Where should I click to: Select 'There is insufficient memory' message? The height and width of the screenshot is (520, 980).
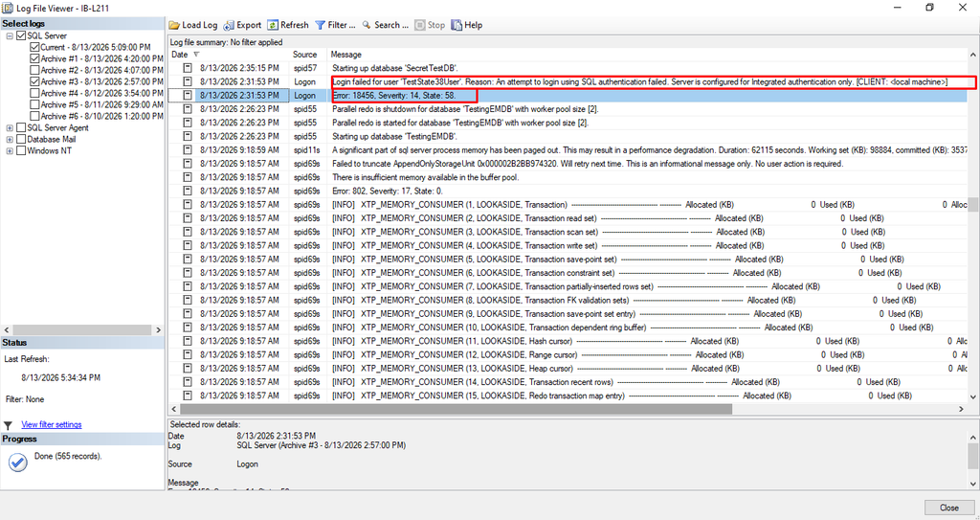pyautogui.click(x=426, y=178)
